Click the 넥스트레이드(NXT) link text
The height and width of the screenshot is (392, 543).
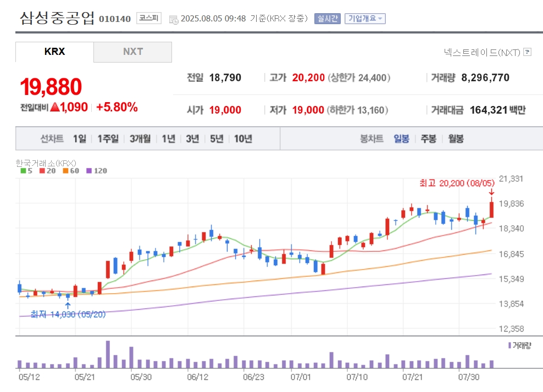pyautogui.click(x=482, y=52)
